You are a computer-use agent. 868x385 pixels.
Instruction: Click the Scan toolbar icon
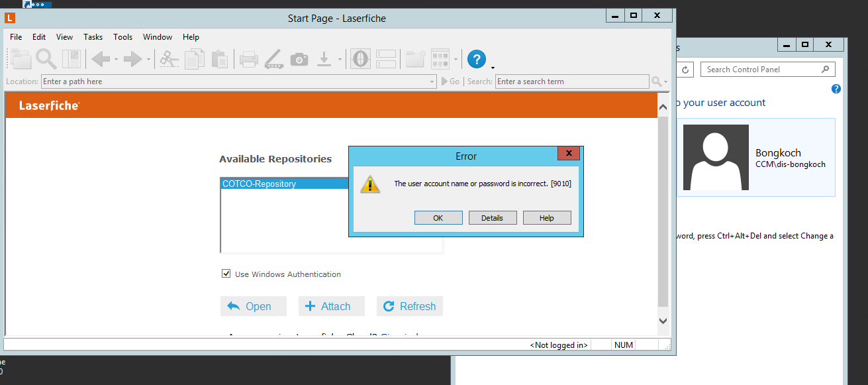(273, 60)
